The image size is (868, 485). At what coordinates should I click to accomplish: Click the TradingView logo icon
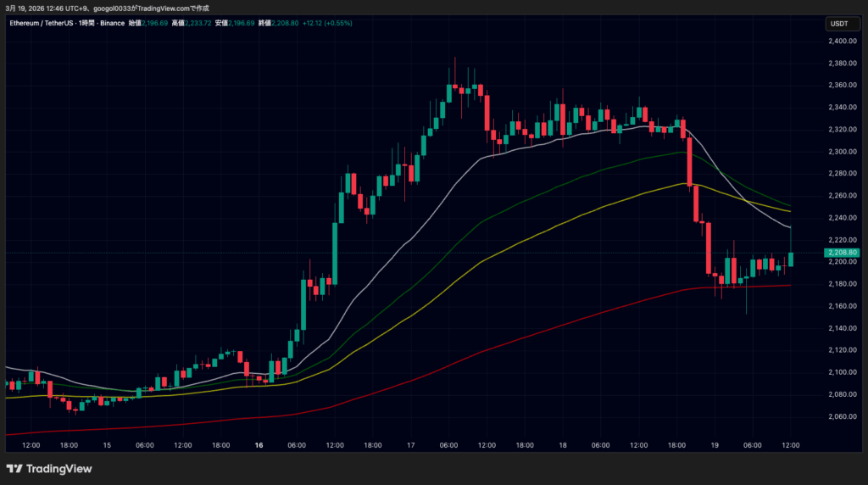pos(14,469)
